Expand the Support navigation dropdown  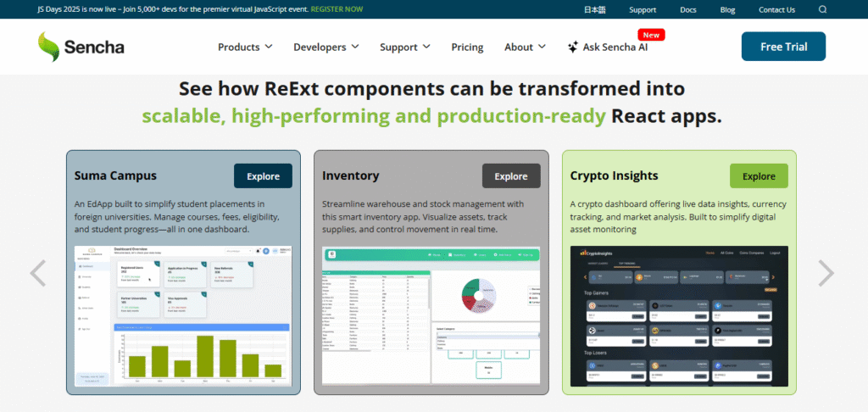point(404,47)
